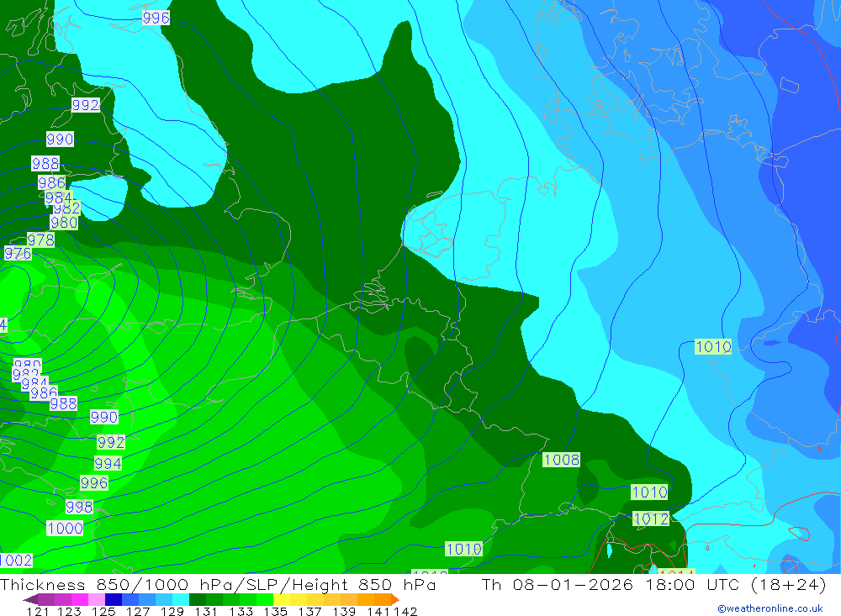Click the 1002 isobar label
Image resolution: width=841 pixels, height=616 pixels.
coord(16,561)
